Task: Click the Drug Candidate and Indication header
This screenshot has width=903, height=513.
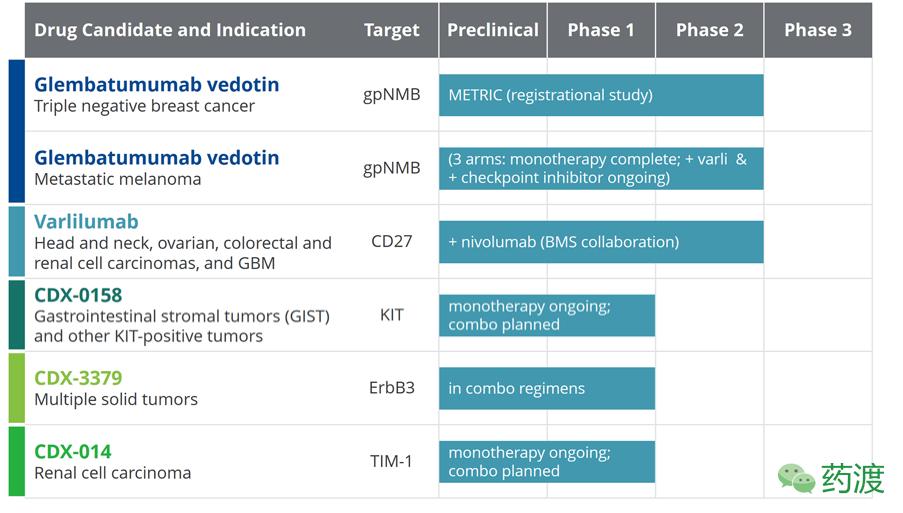Action: point(170,30)
